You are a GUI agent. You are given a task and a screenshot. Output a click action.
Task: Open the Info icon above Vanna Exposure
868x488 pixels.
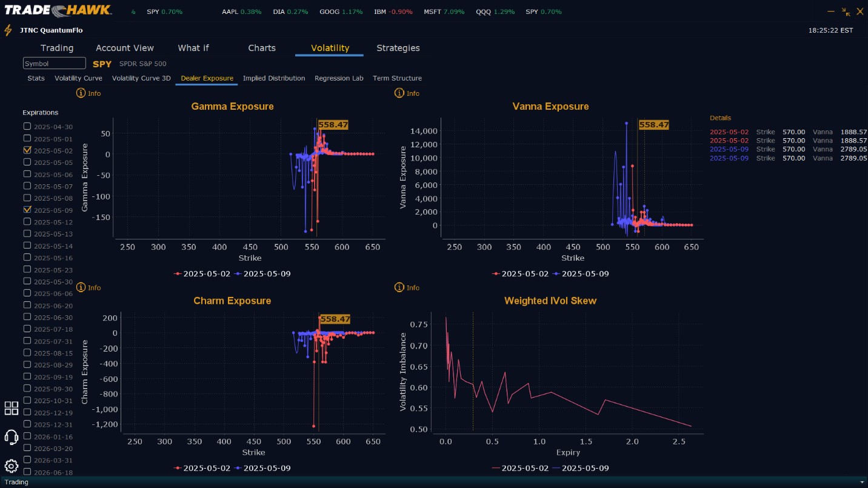pos(399,93)
